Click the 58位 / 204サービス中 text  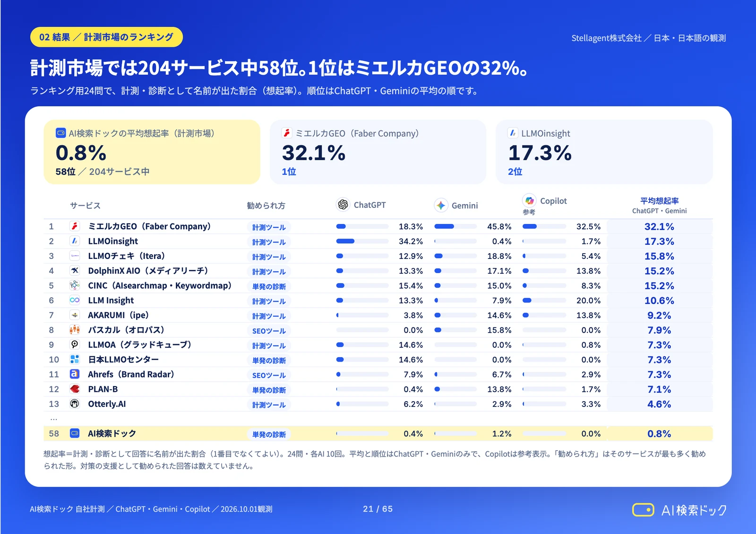click(103, 172)
